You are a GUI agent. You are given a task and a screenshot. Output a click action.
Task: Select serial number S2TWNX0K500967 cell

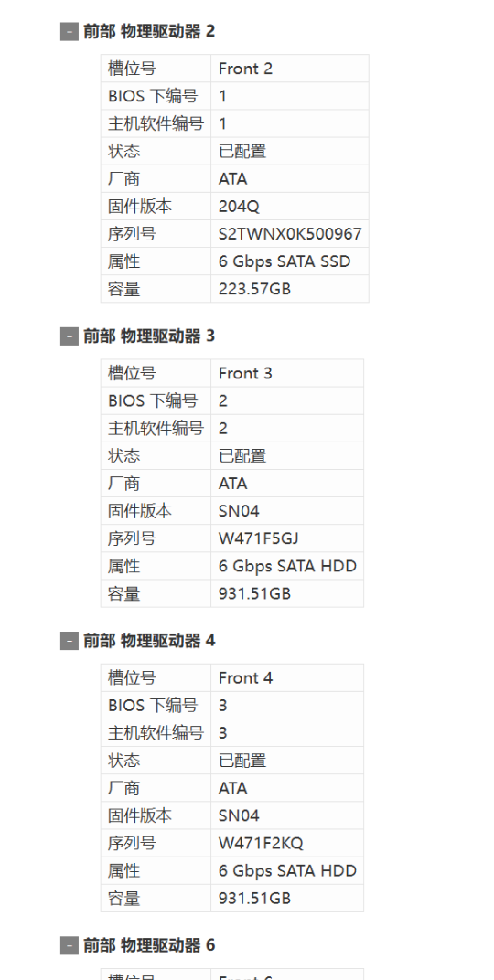coord(289,234)
